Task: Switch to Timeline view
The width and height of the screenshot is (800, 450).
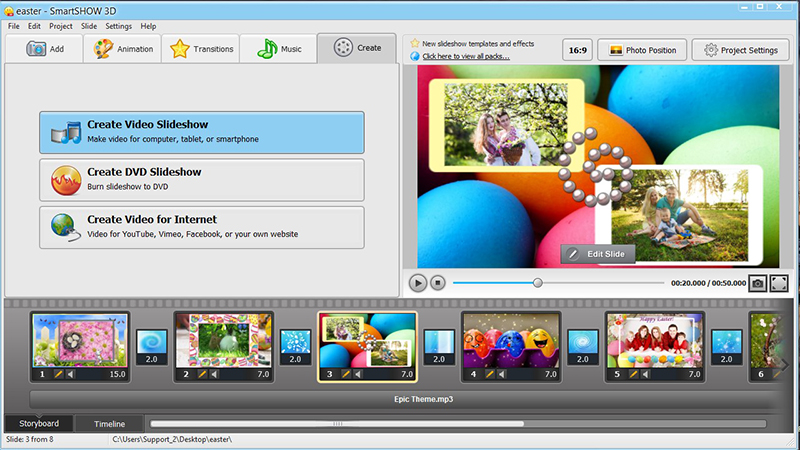Action: tap(109, 423)
